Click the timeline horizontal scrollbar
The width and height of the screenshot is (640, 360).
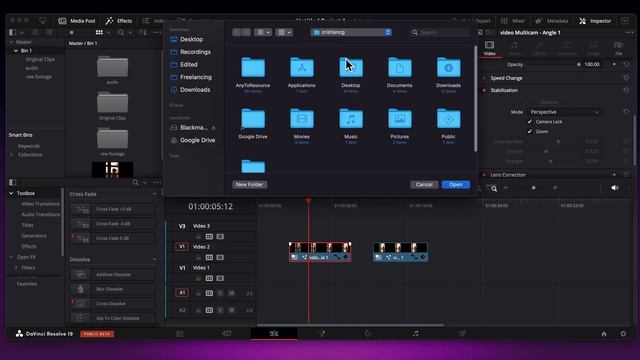[x=350, y=325]
